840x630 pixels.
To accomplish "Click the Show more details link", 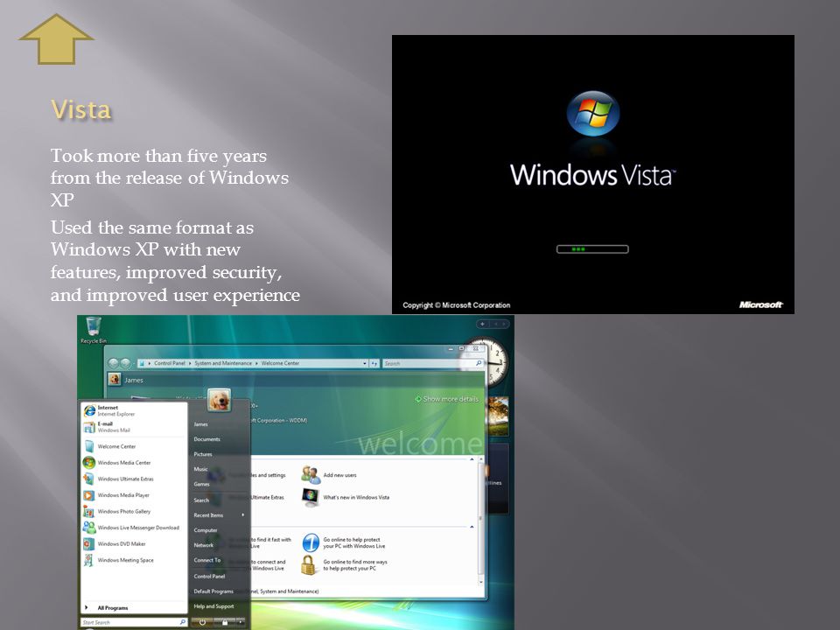I will pyautogui.click(x=446, y=399).
